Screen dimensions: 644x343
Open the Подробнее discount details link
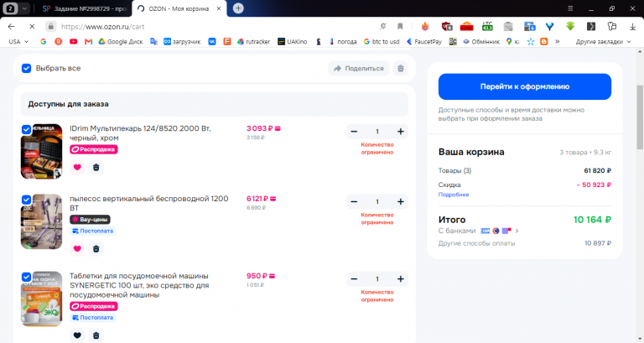click(454, 195)
